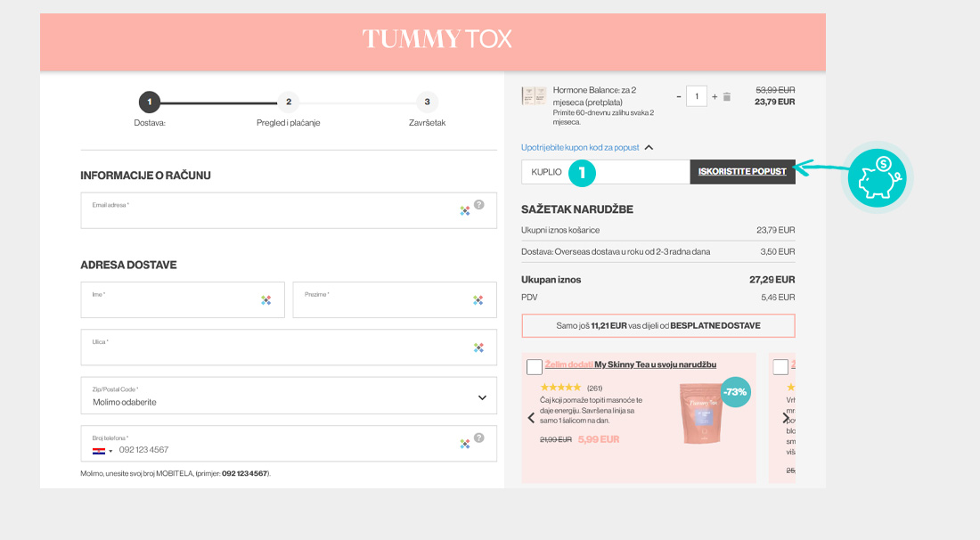The height and width of the screenshot is (540, 980).
Task: Click the autofill icon in Email field
Action: pyautogui.click(x=465, y=211)
